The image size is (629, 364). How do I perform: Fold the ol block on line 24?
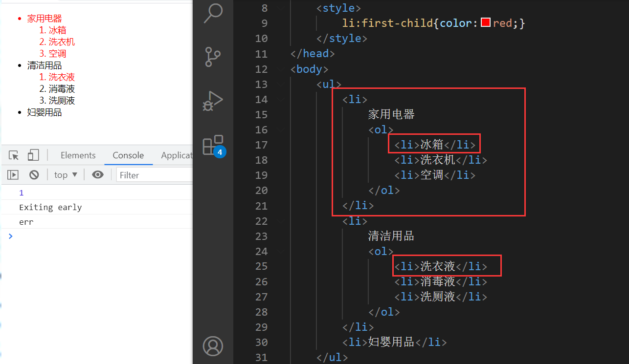click(x=281, y=251)
